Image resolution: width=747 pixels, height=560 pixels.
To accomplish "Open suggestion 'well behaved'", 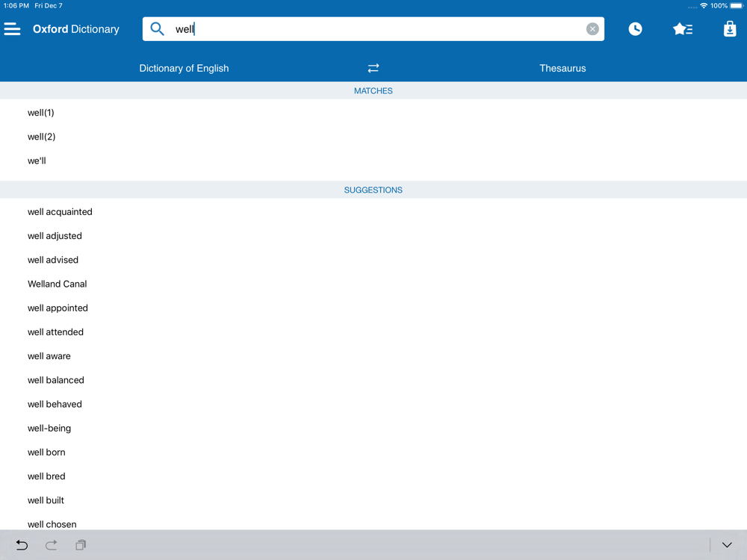I will [x=373, y=404].
